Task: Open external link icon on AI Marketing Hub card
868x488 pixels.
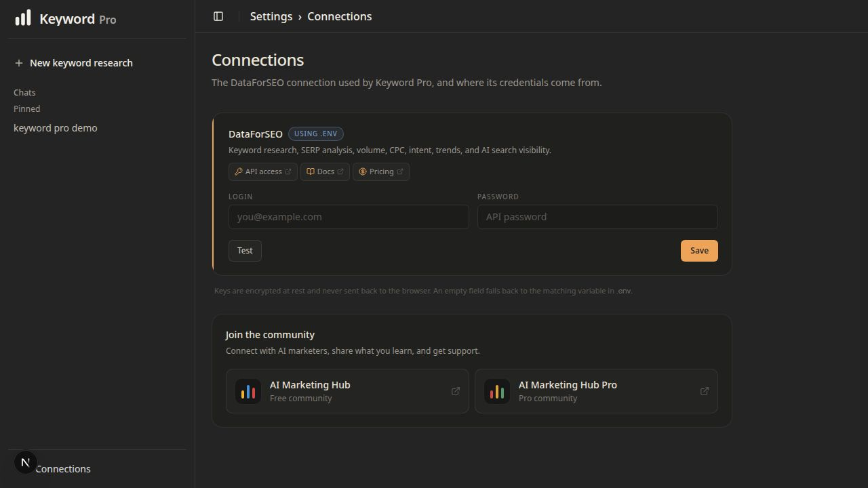Action: click(456, 391)
